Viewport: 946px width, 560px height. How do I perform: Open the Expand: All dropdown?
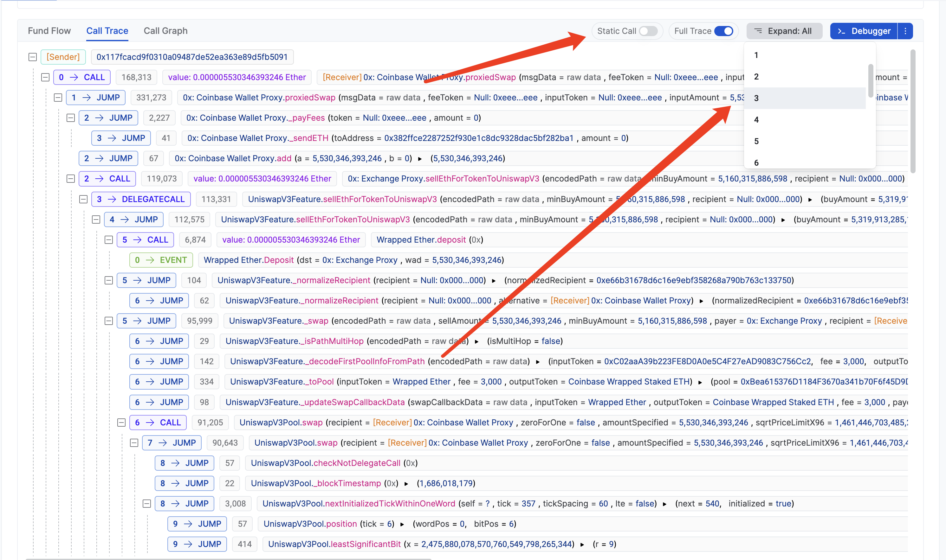pyautogui.click(x=784, y=31)
